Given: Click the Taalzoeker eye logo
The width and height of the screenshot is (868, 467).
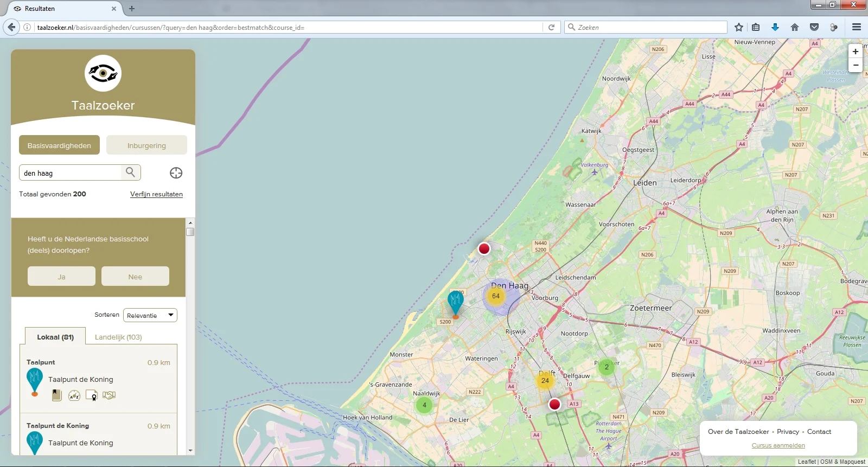Looking at the screenshot, I should pos(103,73).
